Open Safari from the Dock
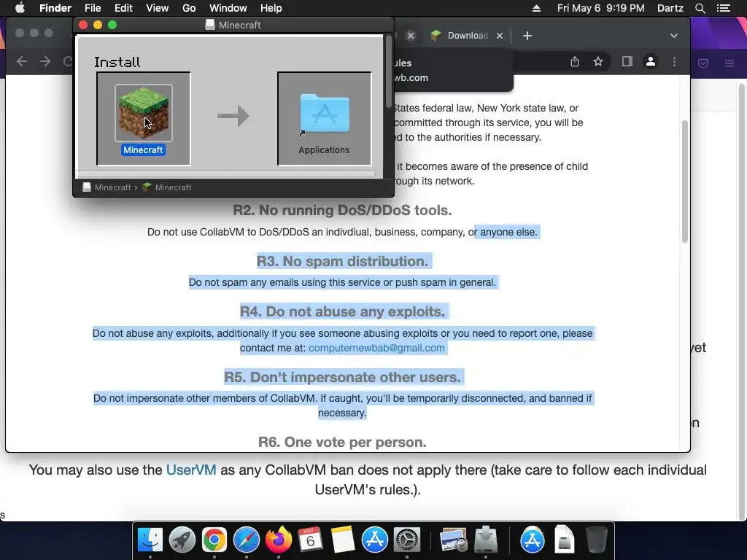The width and height of the screenshot is (747, 560). [x=247, y=540]
